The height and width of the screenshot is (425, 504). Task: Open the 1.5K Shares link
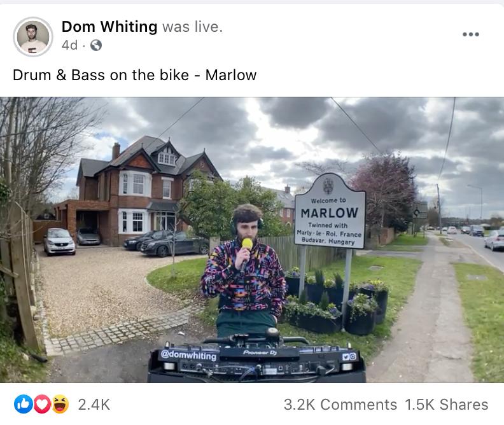point(447,405)
